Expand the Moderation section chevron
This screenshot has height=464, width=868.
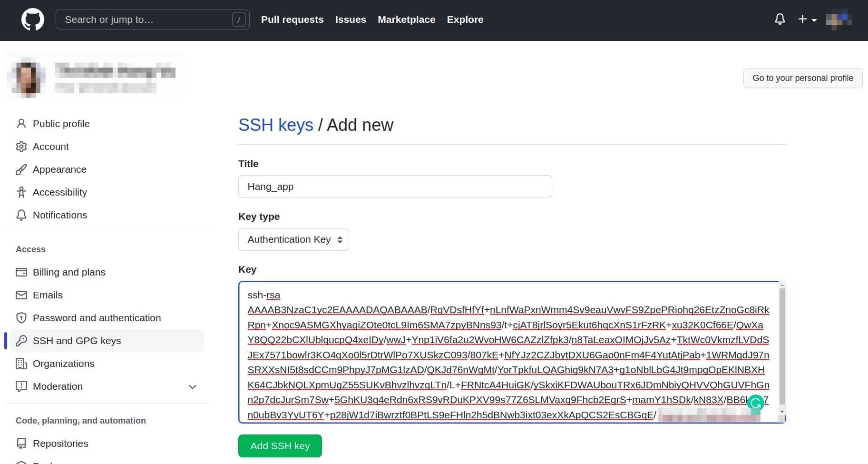[x=193, y=387]
